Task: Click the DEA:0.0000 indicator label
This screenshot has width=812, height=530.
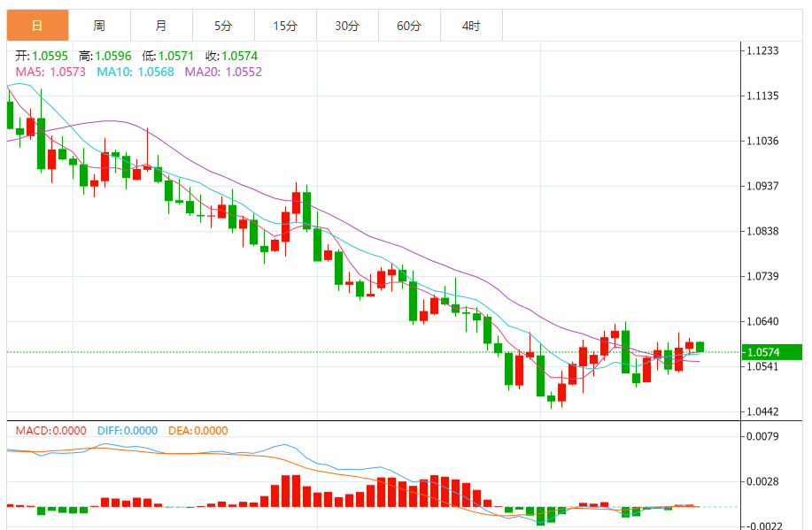Action: click(x=197, y=431)
